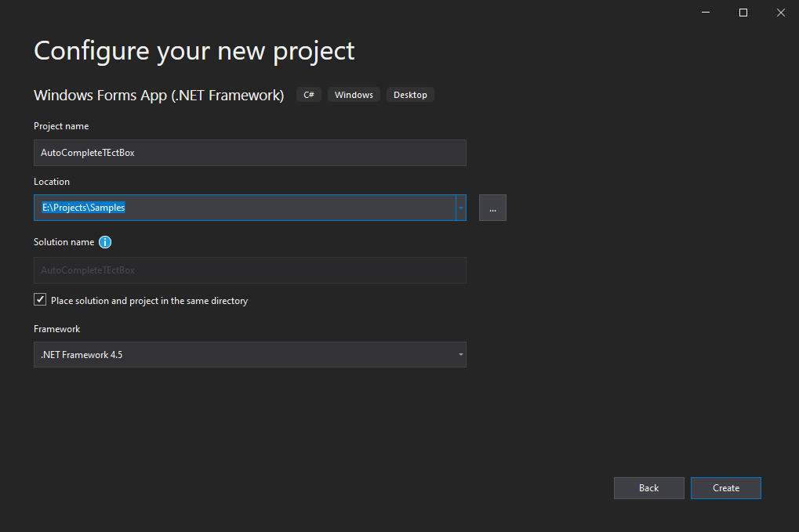Click the Project name label

click(x=61, y=125)
